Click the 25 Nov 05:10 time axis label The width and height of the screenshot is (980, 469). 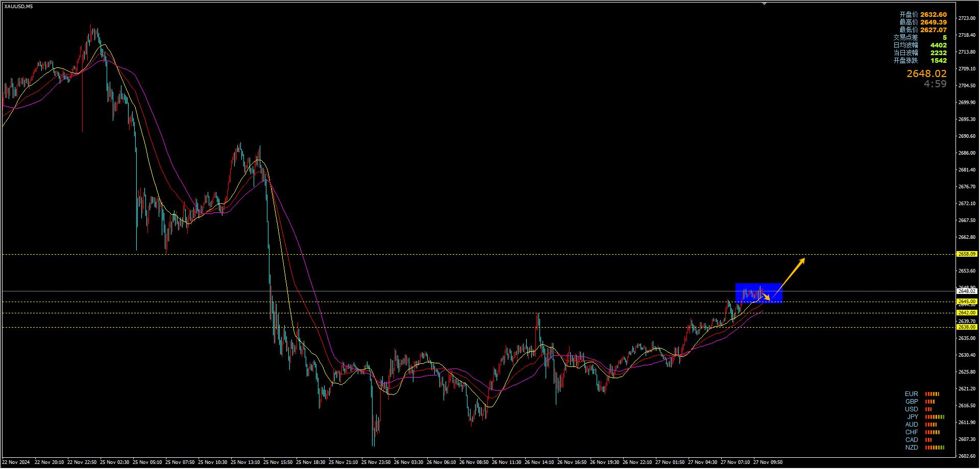148,462
